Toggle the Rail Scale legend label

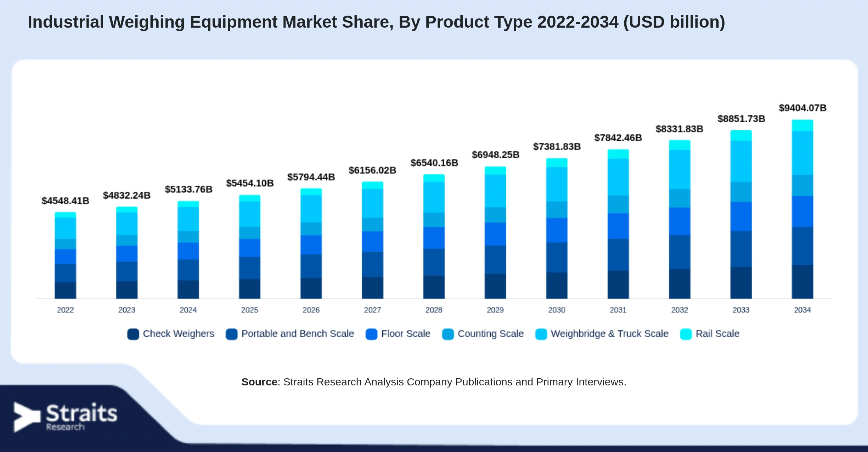pos(717,334)
